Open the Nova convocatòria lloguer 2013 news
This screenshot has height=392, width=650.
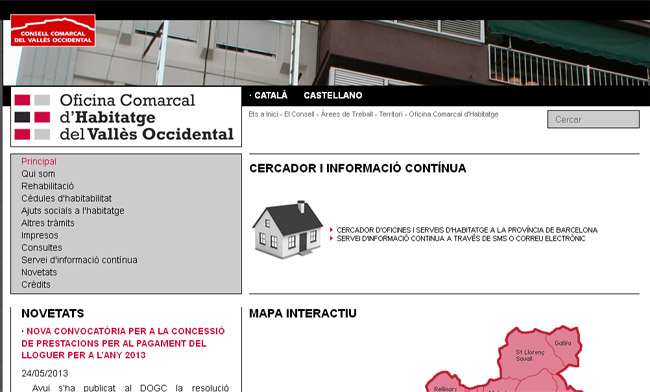123,343
